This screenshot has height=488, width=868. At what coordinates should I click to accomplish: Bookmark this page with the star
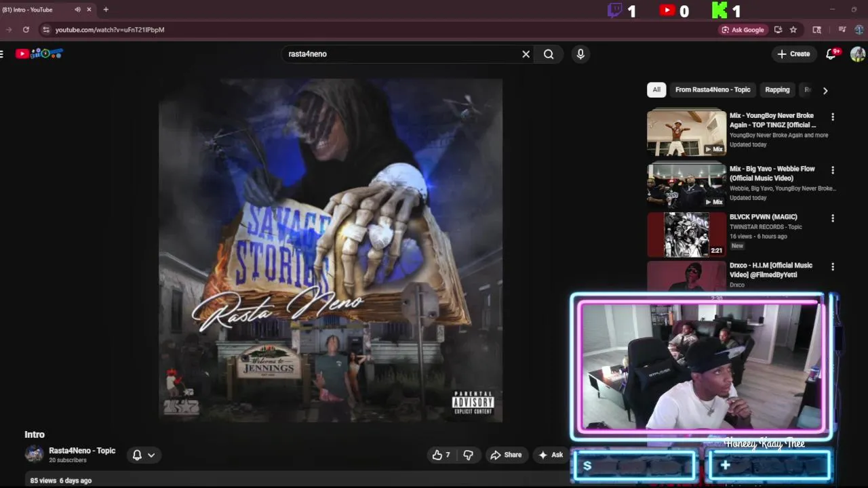point(793,30)
